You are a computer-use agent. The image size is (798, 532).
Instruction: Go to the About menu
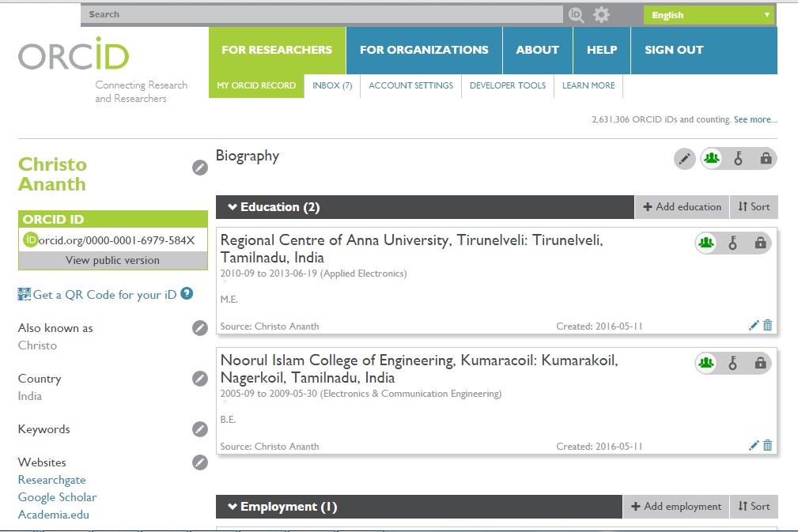click(538, 50)
